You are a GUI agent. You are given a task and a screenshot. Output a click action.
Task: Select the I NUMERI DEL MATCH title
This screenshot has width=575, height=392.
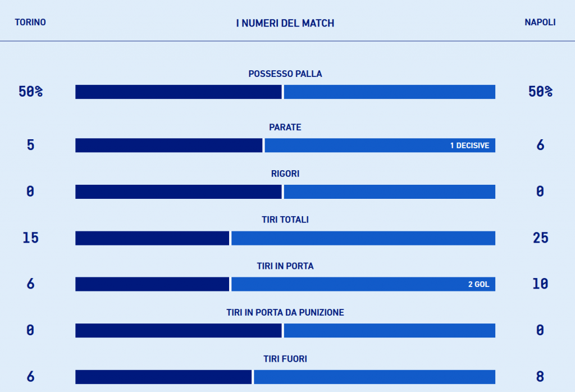pos(285,24)
